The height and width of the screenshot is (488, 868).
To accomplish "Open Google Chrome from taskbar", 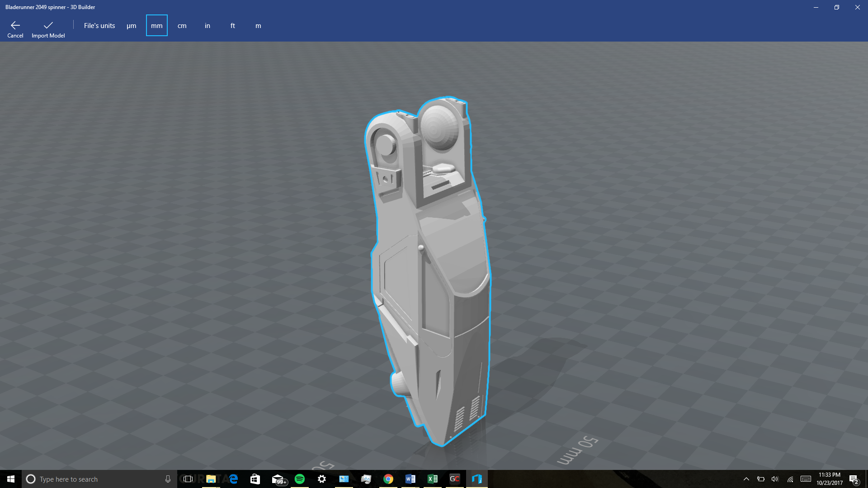I will [x=388, y=479].
